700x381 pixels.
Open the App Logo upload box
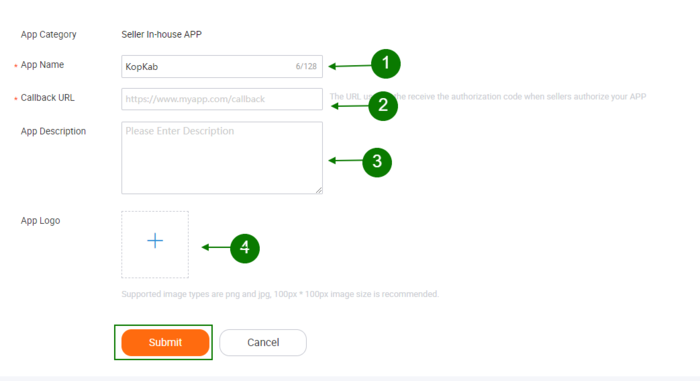pos(155,245)
